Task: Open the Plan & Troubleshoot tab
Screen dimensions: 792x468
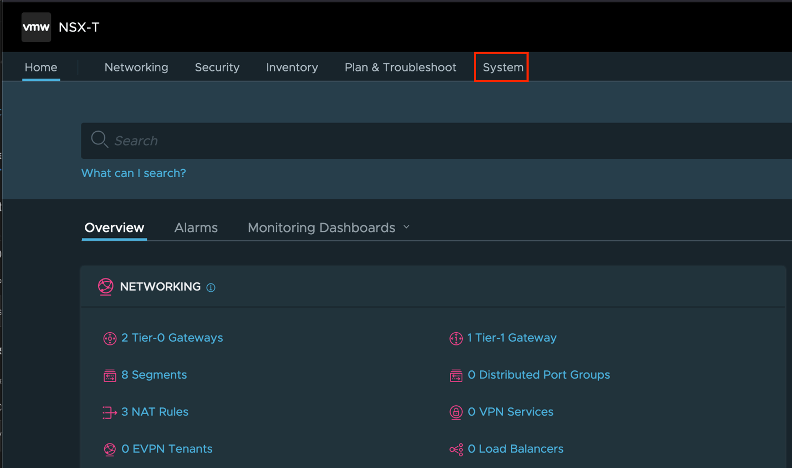Action: 400,67
